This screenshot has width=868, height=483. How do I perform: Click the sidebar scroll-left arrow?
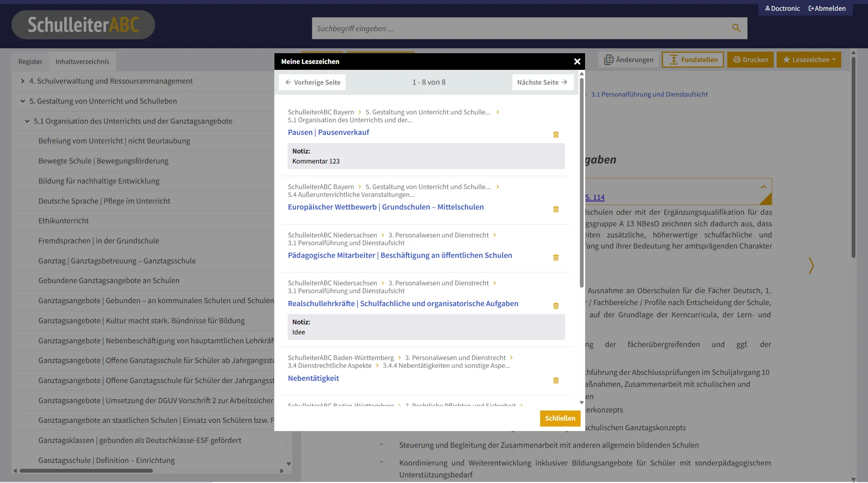pyautogui.click(x=15, y=471)
